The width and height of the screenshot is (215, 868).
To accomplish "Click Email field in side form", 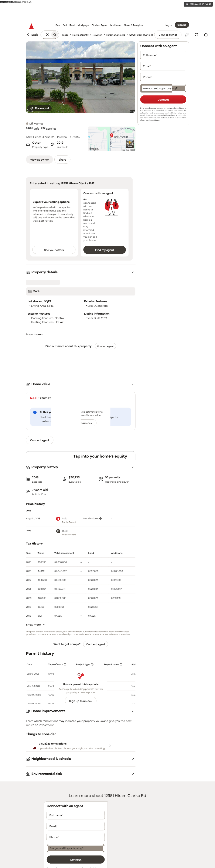I will (x=163, y=66).
